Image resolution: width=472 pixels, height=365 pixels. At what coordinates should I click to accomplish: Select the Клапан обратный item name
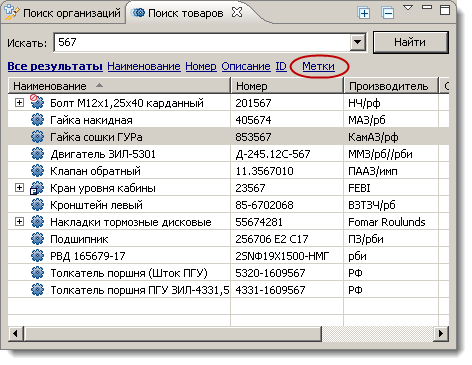[x=95, y=171]
